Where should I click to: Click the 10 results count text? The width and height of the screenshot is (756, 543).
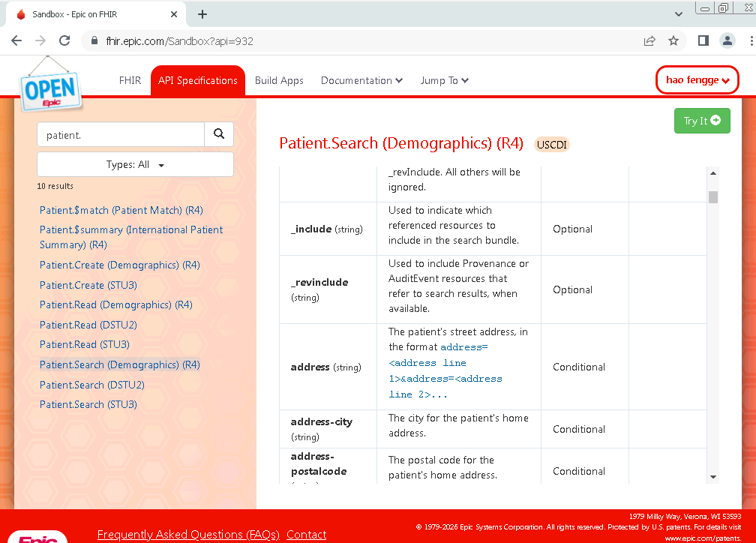pyautogui.click(x=55, y=186)
